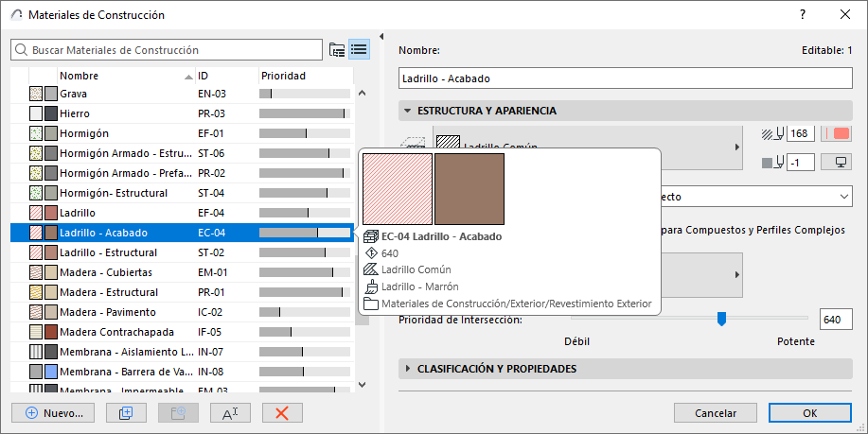This screenshot has width=868, height=434.
Task: Click the help question mark icon
Action: 803,15
